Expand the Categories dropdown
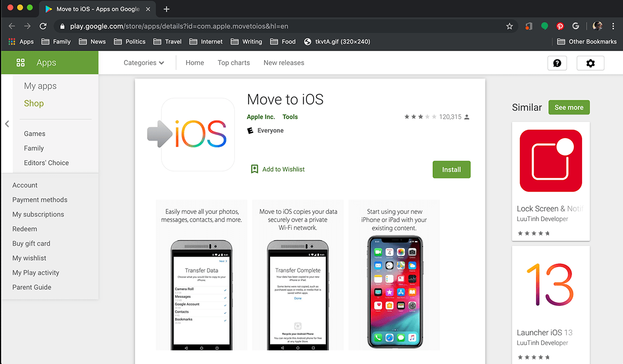This screenshot has width=623, height=364. (144, 63)
